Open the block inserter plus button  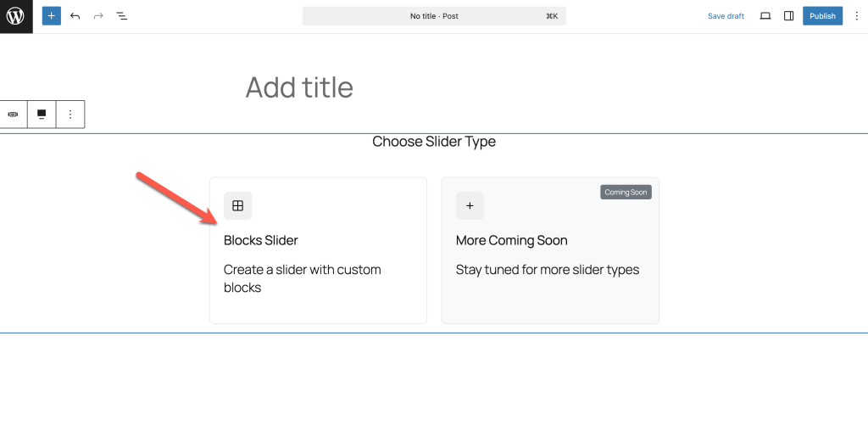[52, 16]
